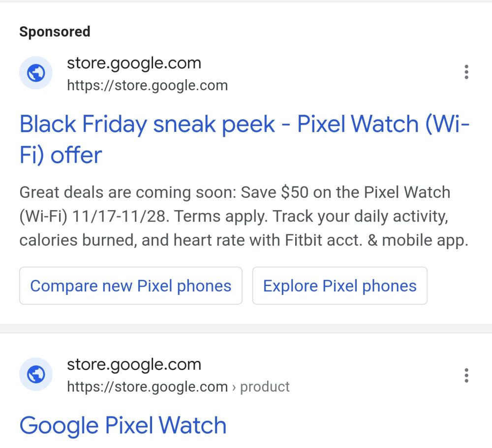Click the "product" breadcrumb text
The width and height of the screenshot is (492, 448).
[265, 387]
